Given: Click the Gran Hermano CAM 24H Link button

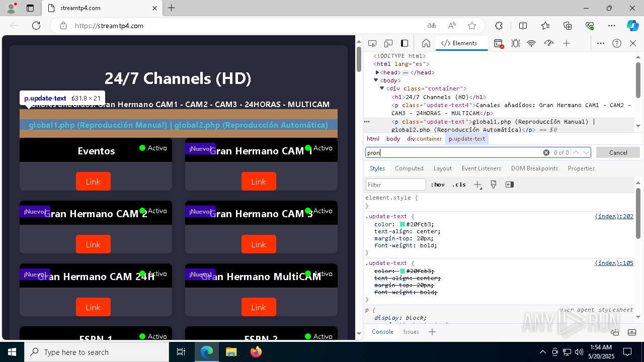Looking at the screenshot, I should point(93,307).
